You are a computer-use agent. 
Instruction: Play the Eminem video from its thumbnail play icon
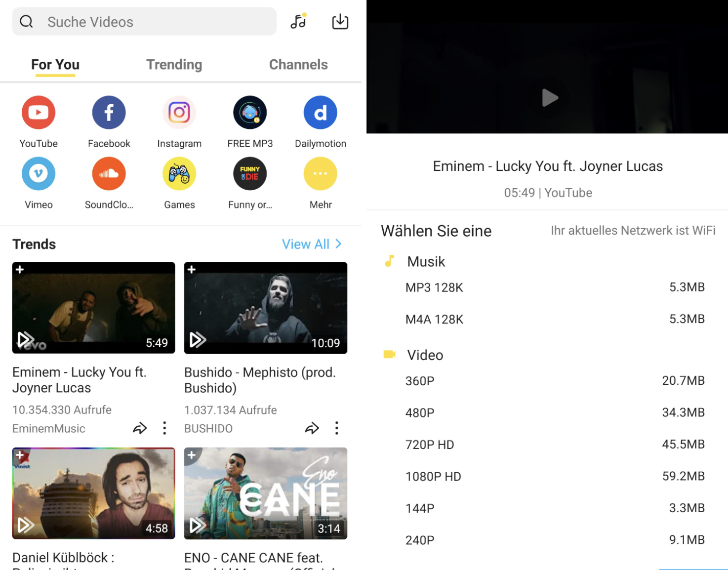(26, 340)
